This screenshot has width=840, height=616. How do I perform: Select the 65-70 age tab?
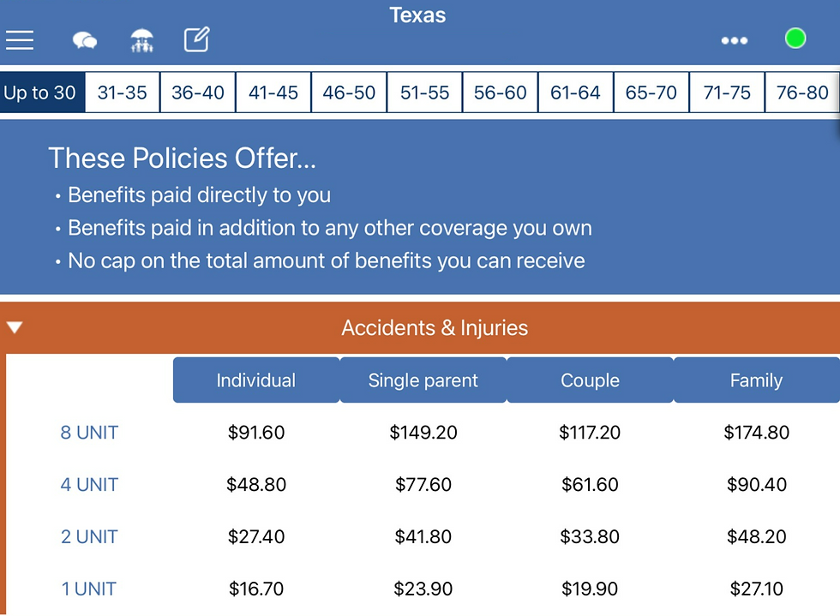coord(651,93)
